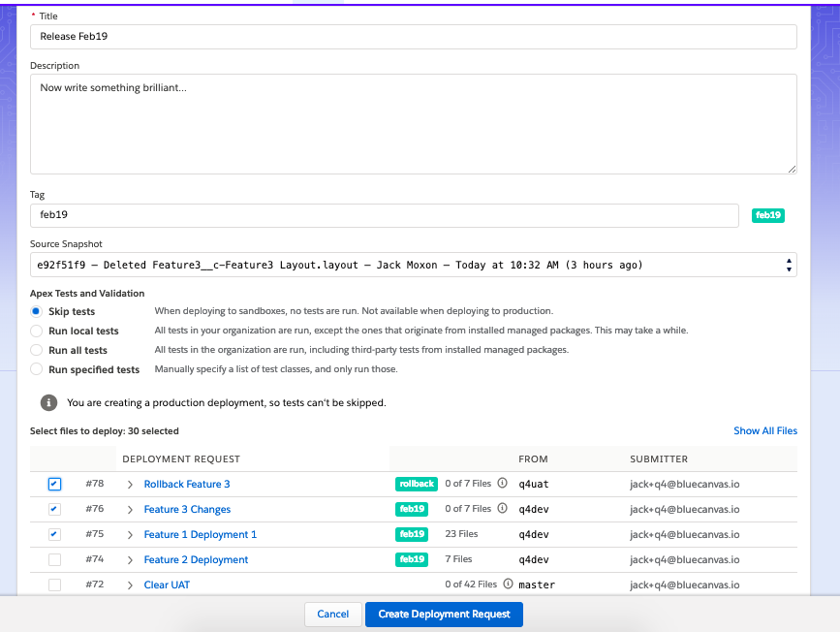Click request number #78
Viewport: 840px width, 632px height.
tap(95, 484)
